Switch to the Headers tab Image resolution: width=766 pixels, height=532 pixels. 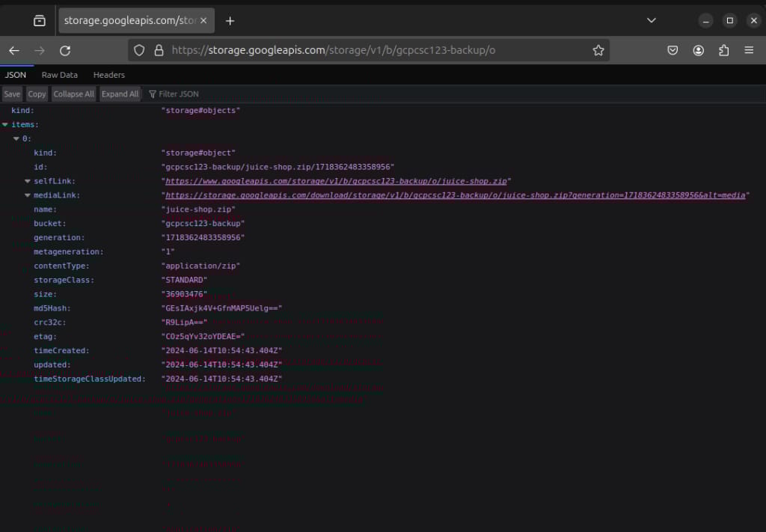point(108,75)
